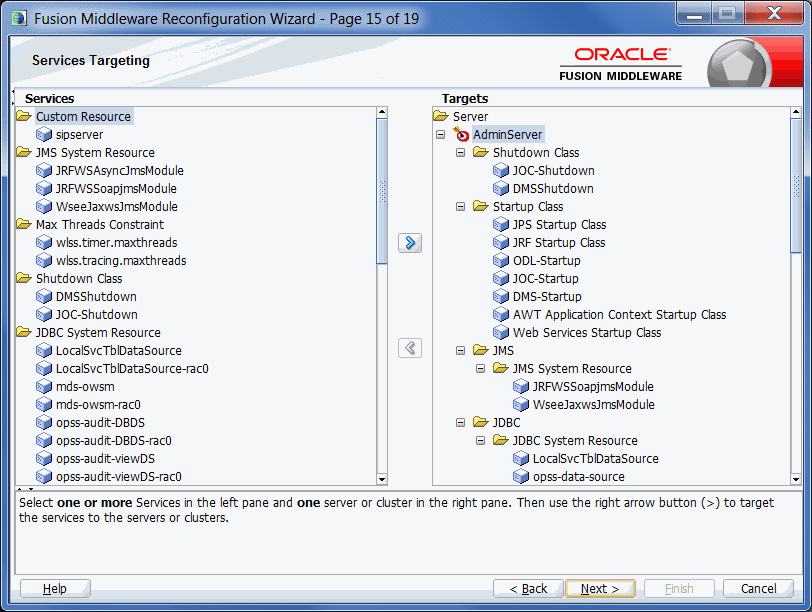Click the JDBC System Resource folder icon in Services
The width and height of the screenshot is (812, 612).
(x=24, y=332)
